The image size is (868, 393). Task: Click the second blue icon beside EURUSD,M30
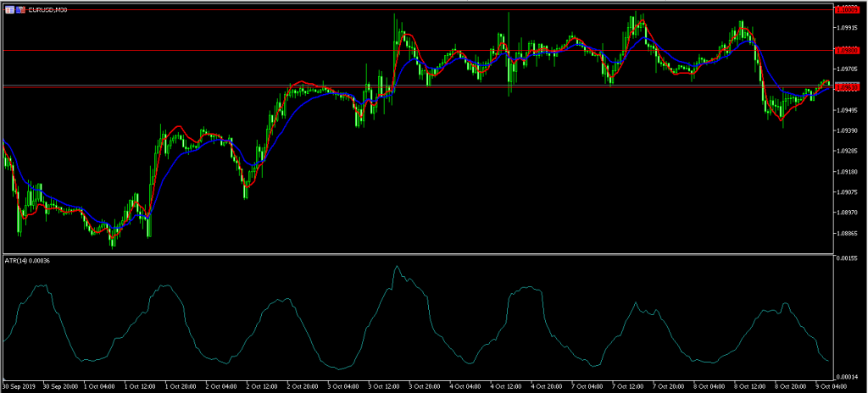point(20,8)
